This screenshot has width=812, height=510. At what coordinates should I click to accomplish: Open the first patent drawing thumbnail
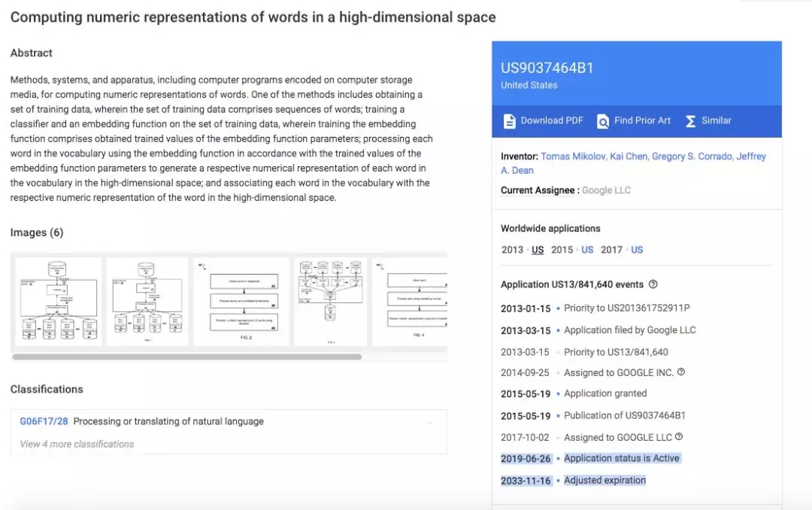pyautogui.click(x=57, y=302)
